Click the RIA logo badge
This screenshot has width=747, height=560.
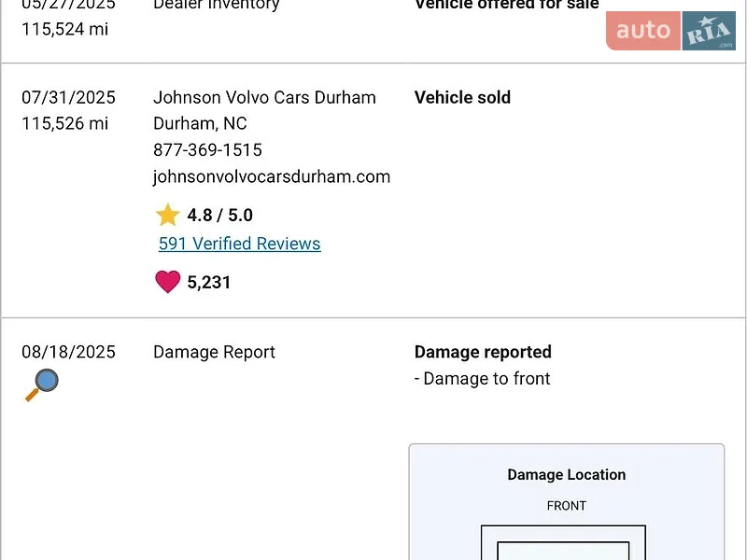[709, 31]
